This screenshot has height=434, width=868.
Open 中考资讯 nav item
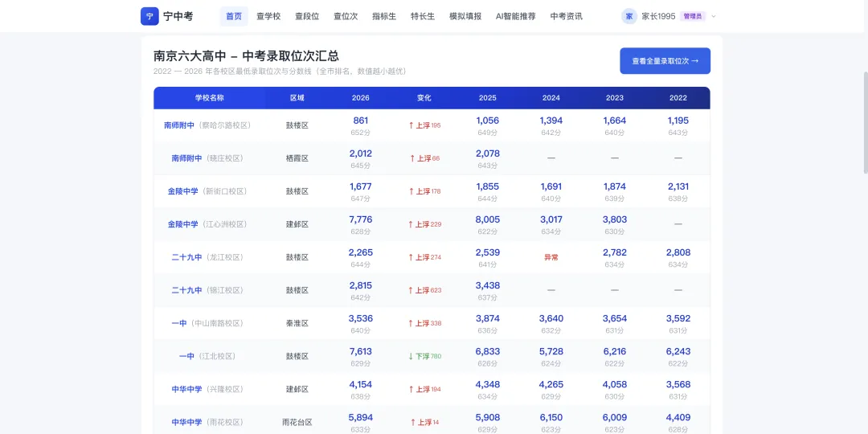coord(567,16)
